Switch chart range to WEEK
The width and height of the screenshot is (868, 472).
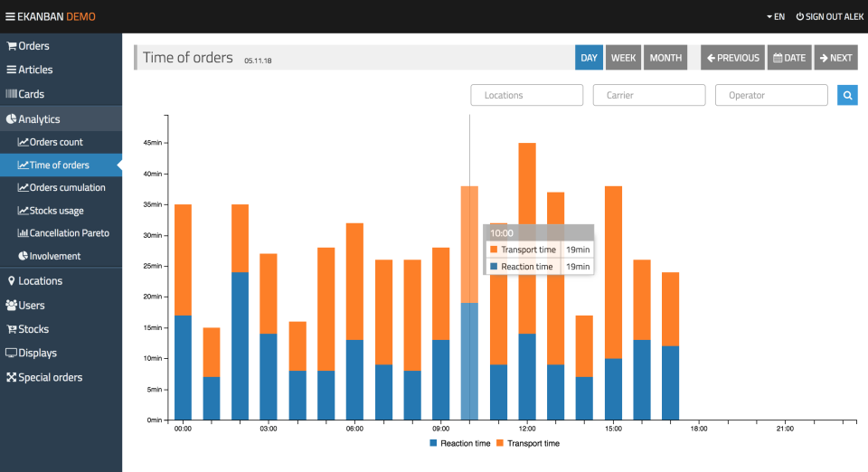tap(623, 58)
